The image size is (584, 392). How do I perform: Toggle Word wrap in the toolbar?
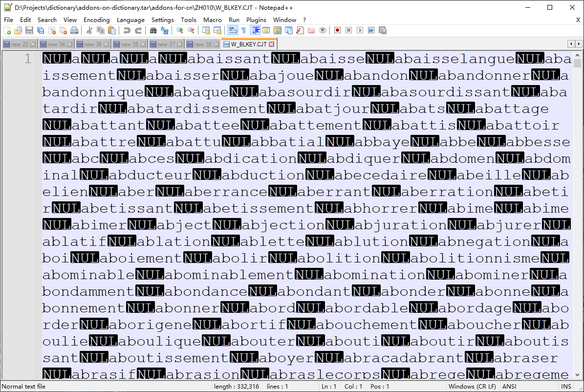(x=233, y=30)
